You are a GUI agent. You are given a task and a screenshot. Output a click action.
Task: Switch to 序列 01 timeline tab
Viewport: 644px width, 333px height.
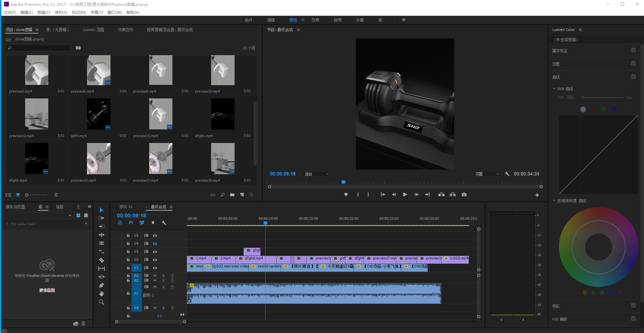tap(126, 207)
